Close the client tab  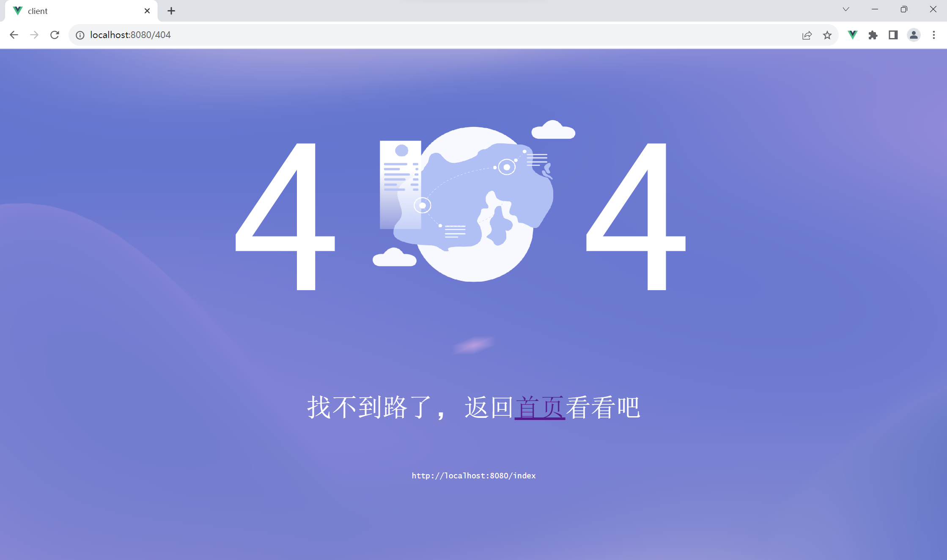point(147,11)
